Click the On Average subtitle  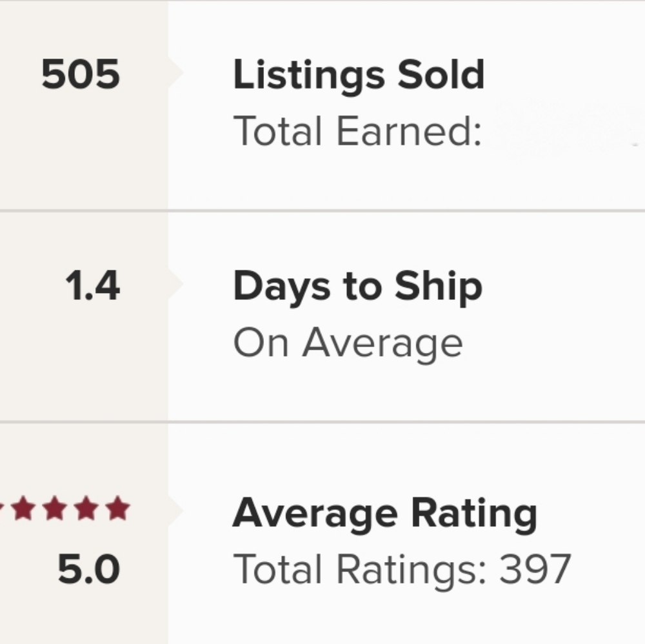pyautogui.click(x=348, y=344)
